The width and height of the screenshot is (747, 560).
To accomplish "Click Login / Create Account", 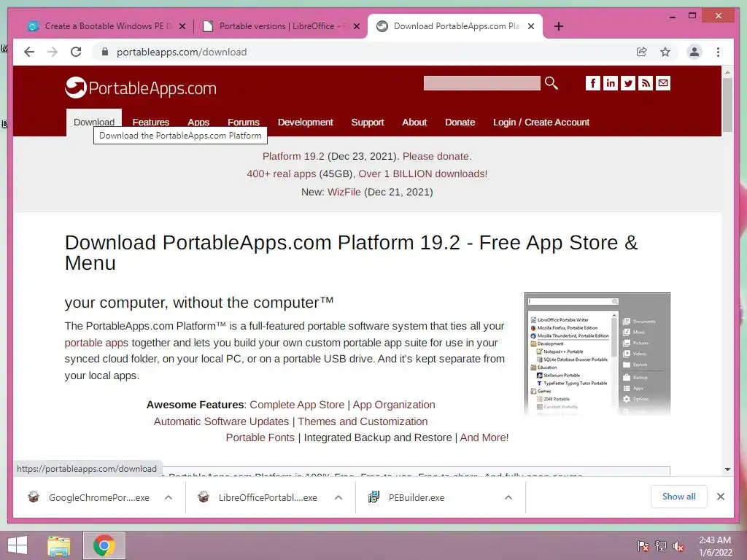I will click(x=541, y=122).
